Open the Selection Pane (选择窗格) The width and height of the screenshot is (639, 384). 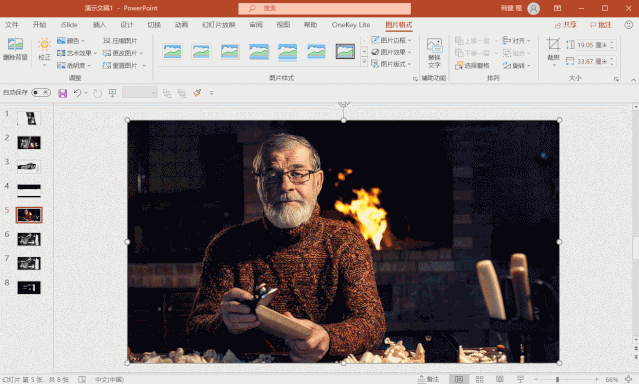pos(472,65)
